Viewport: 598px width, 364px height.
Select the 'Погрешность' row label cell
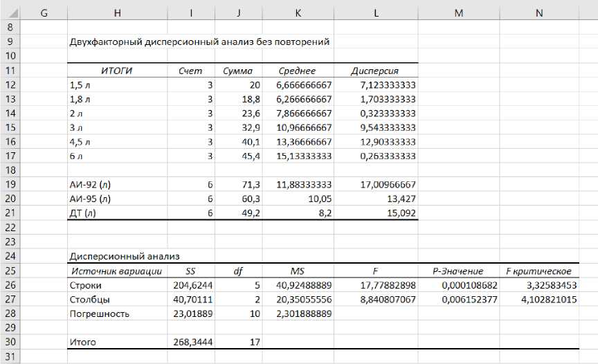(x=116, y=313)
